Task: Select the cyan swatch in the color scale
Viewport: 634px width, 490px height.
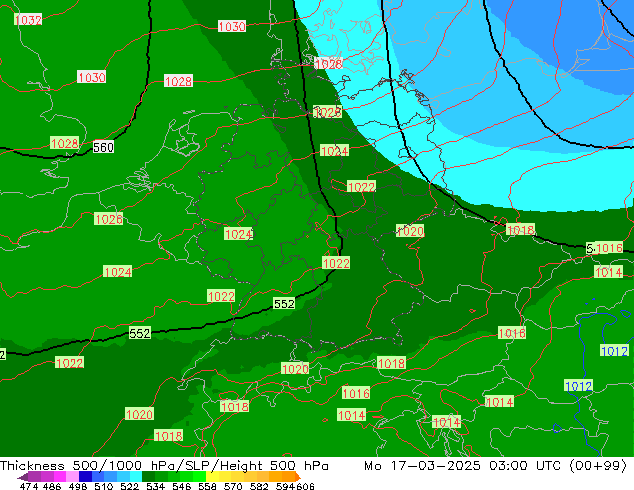Action: 136,477
